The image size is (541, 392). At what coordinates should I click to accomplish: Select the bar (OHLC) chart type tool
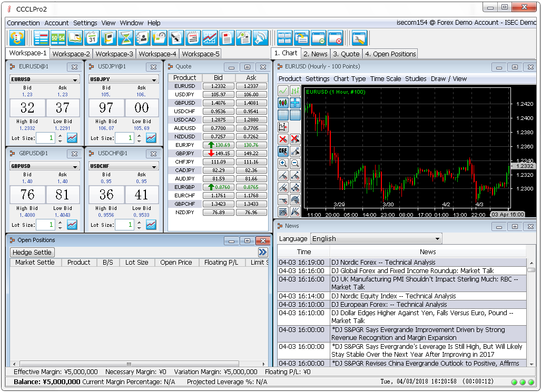295,91
